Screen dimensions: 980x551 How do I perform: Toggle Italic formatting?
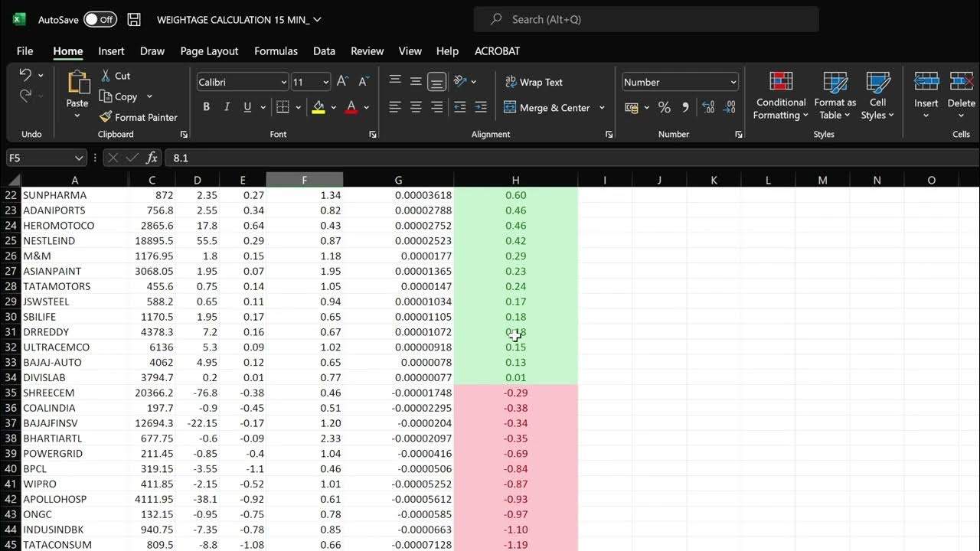[227, 107]
